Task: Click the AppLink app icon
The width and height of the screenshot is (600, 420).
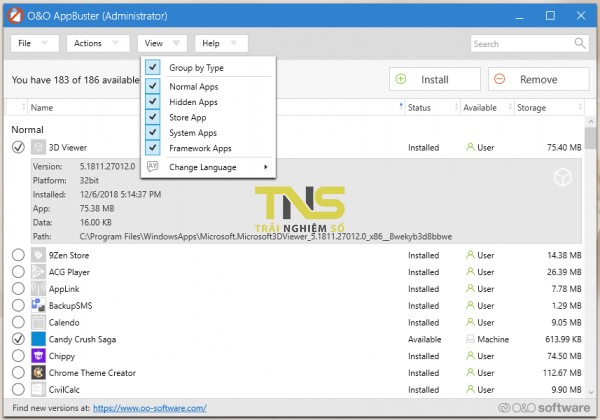Action: [38, 289]
